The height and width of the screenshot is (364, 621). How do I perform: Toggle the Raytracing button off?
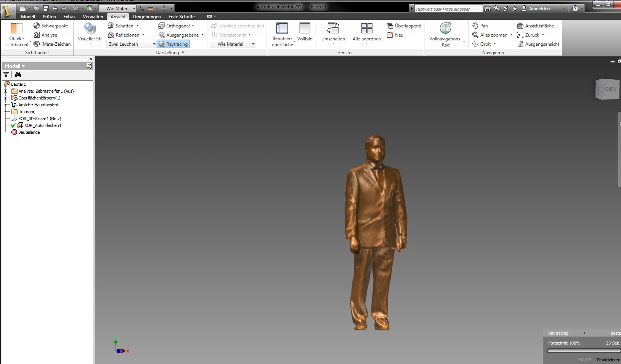coord(173,44)
